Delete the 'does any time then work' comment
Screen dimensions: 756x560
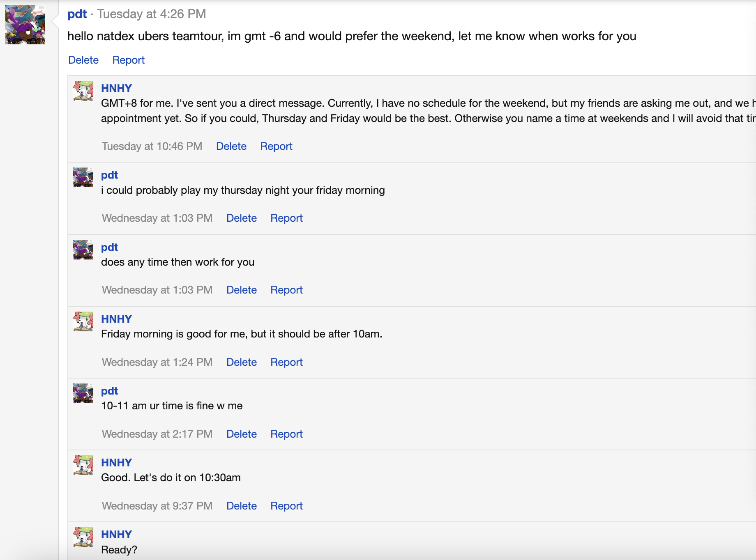click(241, 290)
